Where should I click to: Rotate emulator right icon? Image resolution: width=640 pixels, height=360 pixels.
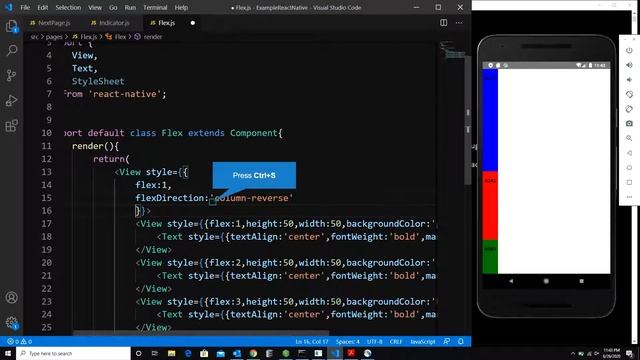pos(629,109)
